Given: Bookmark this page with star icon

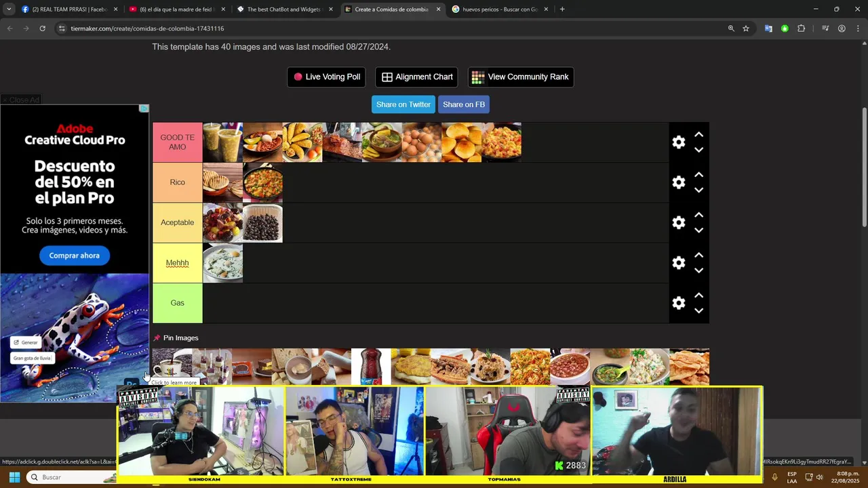Looking at the screenshot, I should (746, 28).
